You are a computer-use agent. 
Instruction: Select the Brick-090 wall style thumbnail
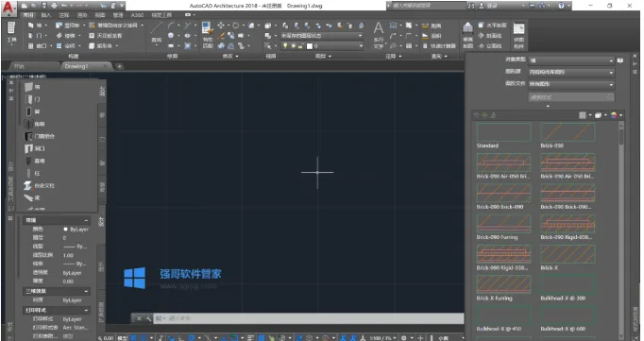[568, 132]
